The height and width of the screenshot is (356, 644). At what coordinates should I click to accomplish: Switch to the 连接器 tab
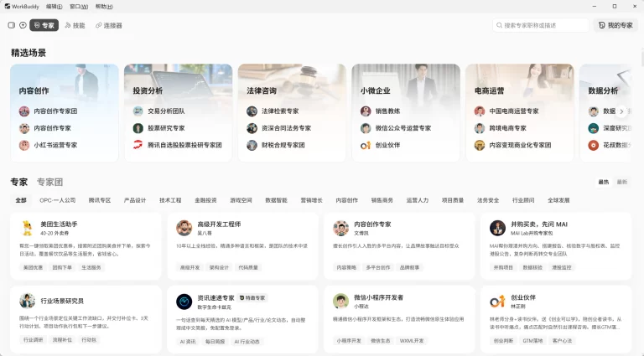tap(109, 25)
